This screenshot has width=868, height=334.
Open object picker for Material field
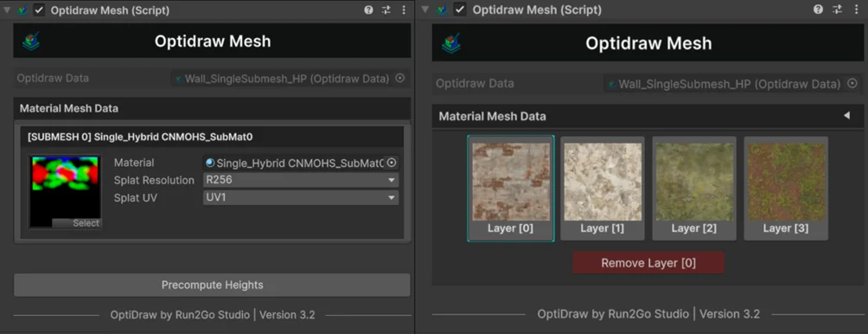point(392,163)
